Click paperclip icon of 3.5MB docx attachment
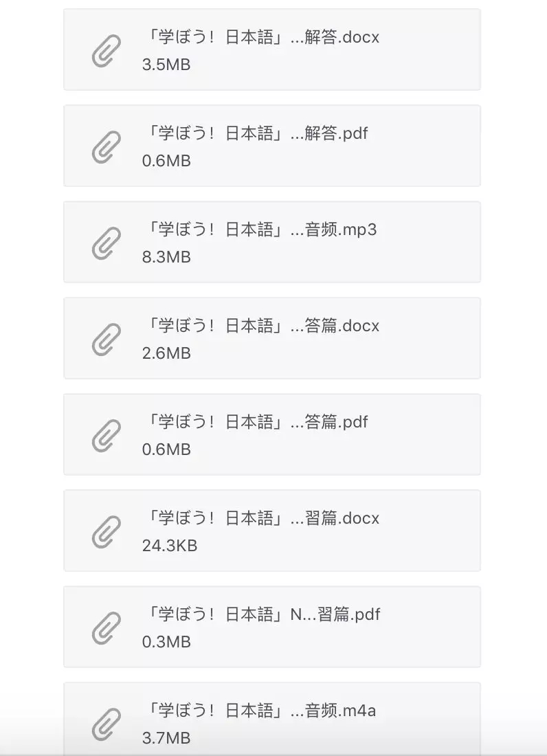Image resolution: width=547 pixels, height=756 pixels. click(106, 51)
